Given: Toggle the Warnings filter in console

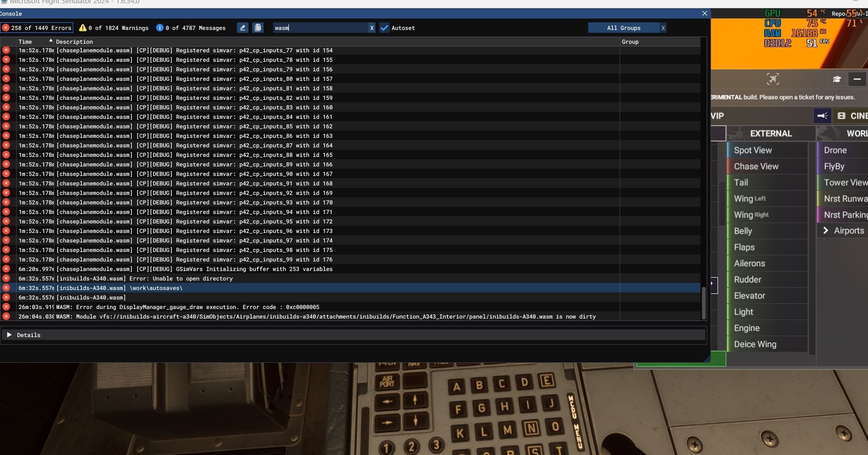Looking at the screenshot, I should [x=114, y=28].
